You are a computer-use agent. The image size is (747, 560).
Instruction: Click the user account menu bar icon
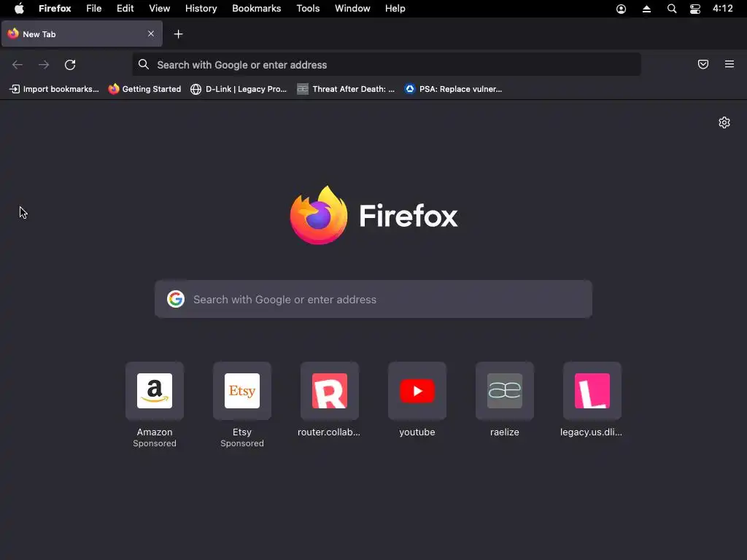point(622,9)
